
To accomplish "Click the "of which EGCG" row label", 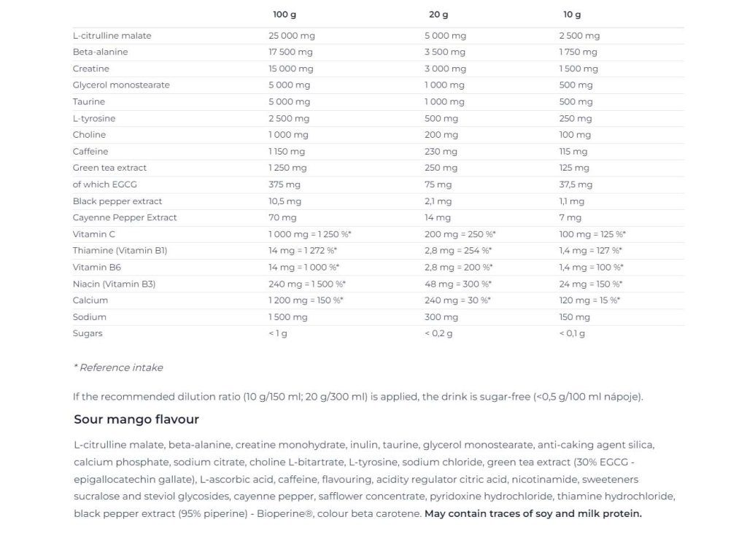I will [100, 184].
